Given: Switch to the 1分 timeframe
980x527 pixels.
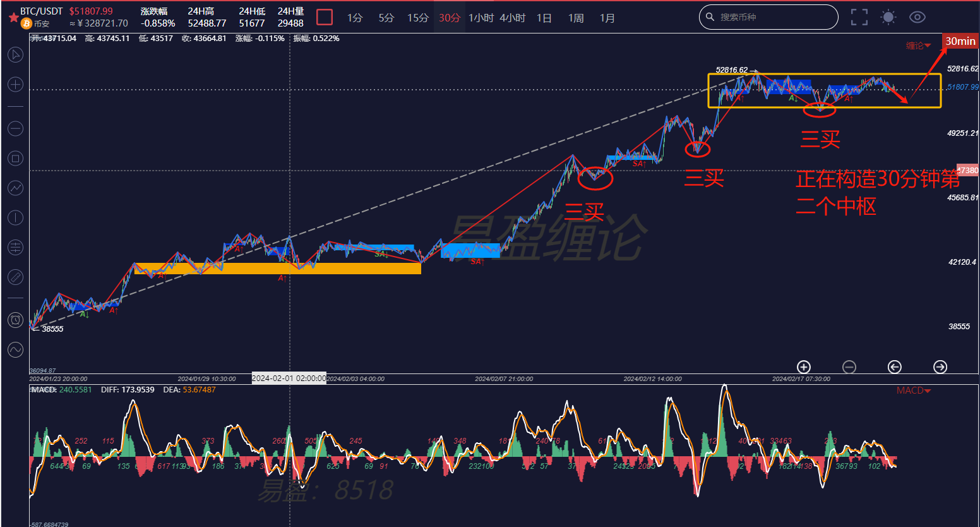Looking at the screenshot, I should tap(355, 18).
